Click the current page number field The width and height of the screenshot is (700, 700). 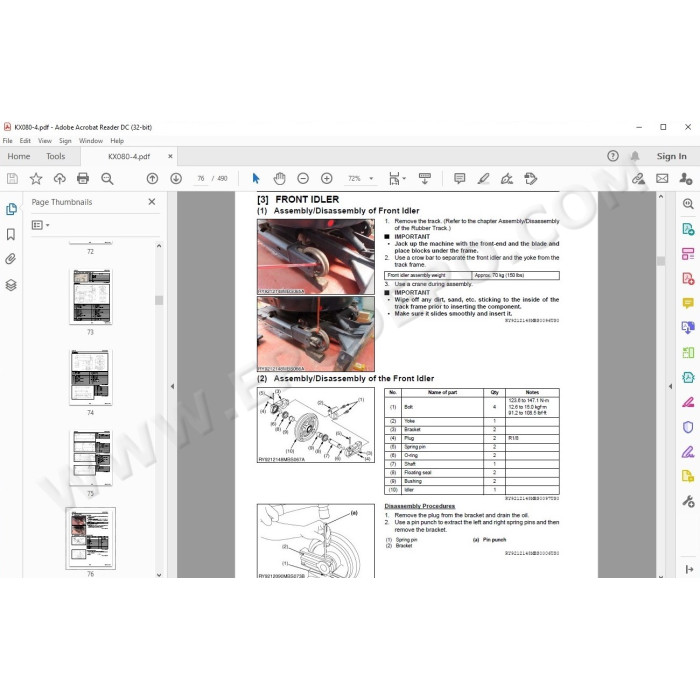tap(201, 179)
